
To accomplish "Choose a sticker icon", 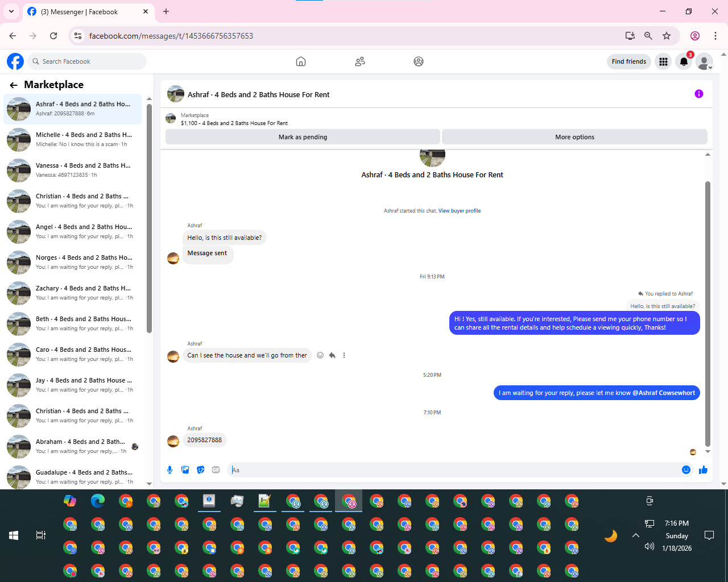I will click(x=200, y=469).
